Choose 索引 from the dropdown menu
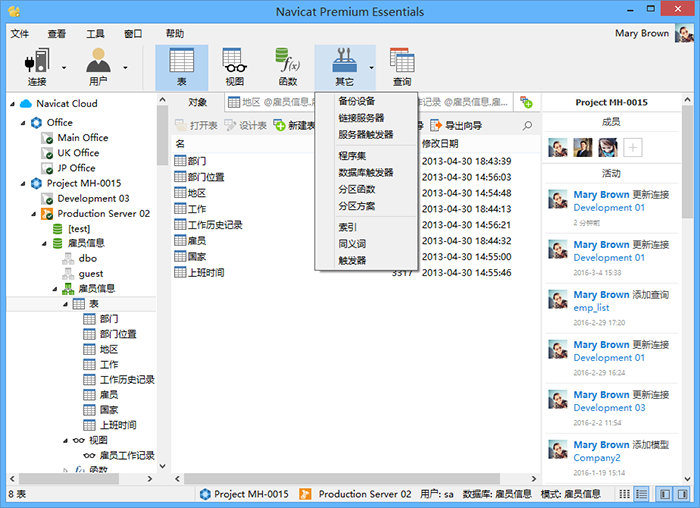700x508 pixels. (x=366, y=227)
